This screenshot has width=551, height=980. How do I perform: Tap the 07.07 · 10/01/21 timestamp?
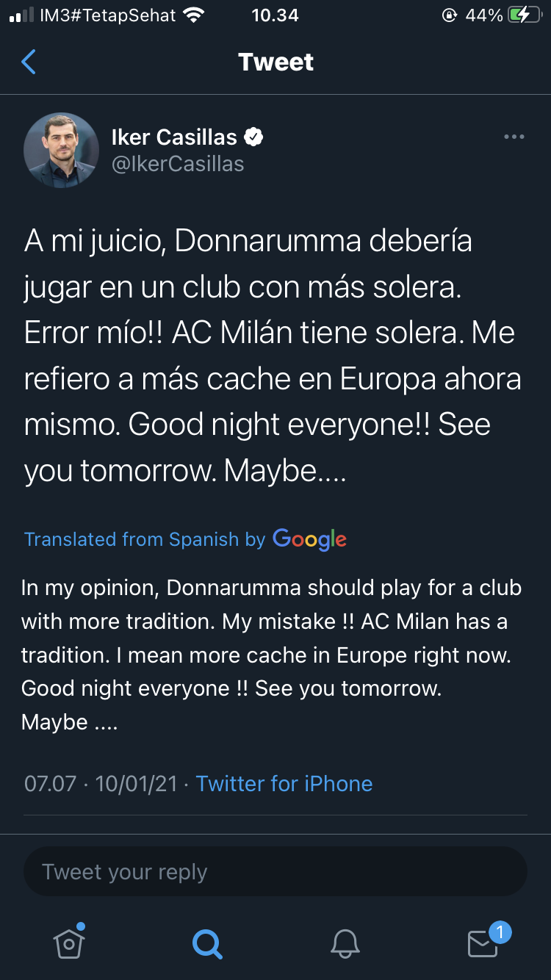(101, 784)
